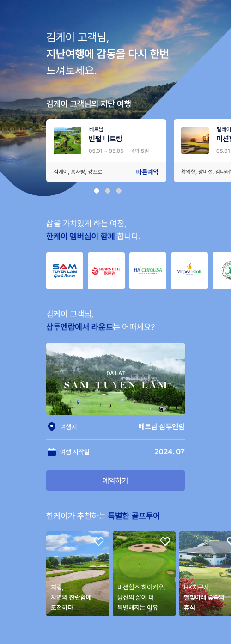Toggle heart on 미션힐즈 하이커우 card
This screenshot has height=644, width=231.
pyautogui.click(x=165, y=541)
